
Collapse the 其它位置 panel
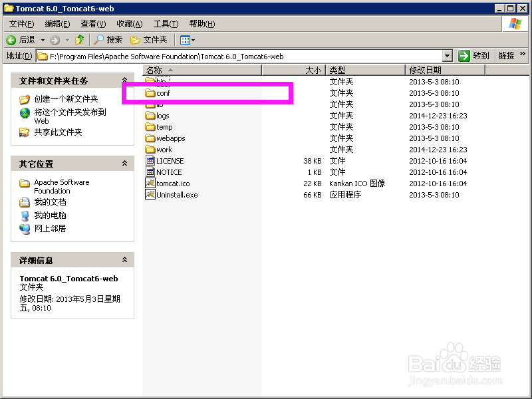[x=124, y=163]
